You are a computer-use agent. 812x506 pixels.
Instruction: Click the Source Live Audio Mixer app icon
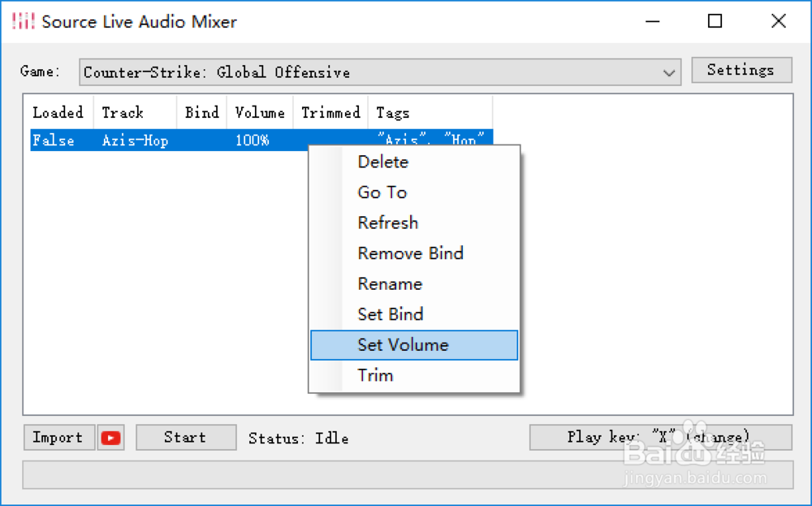pyautogui.click(x=23, y=22)
